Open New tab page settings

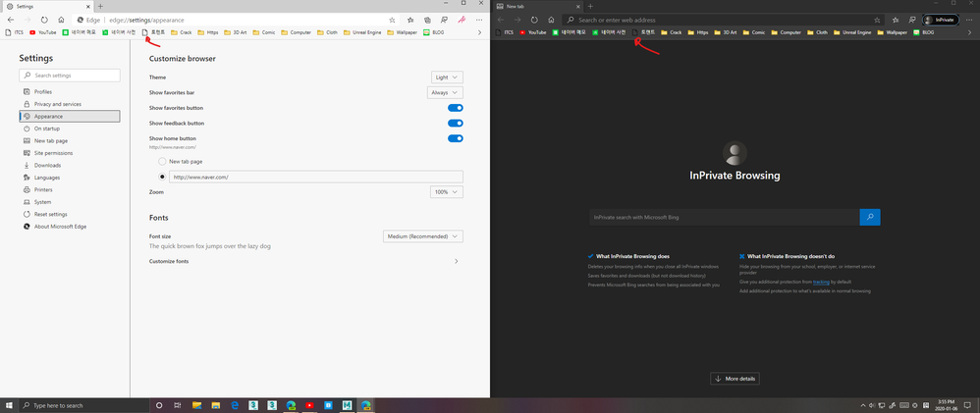(x=70, y=140)
